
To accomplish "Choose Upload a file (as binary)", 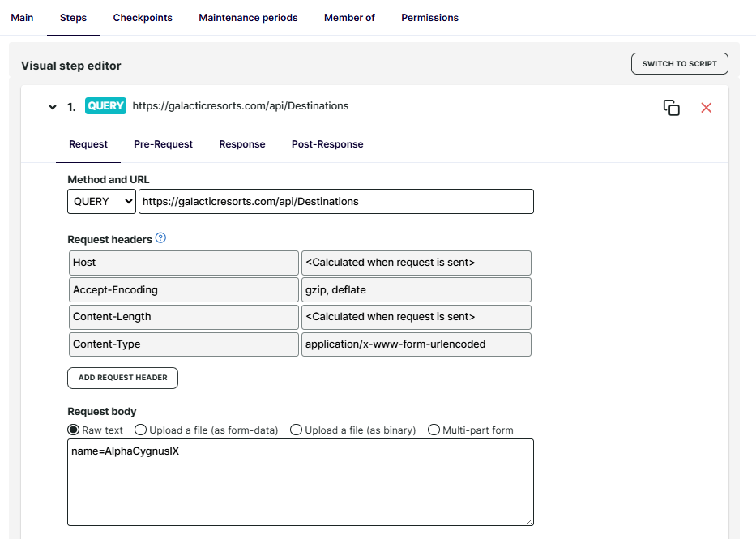I will pos(296,430).
